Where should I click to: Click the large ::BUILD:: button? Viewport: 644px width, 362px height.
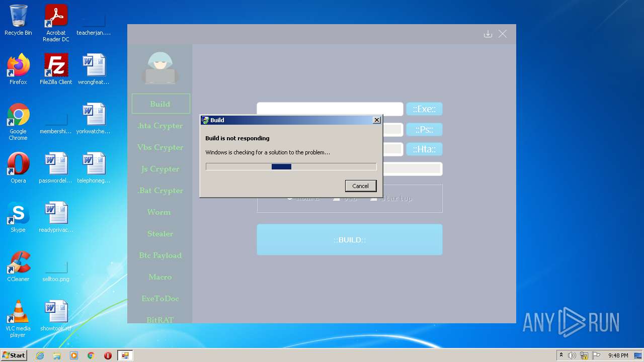pos(350,240)
